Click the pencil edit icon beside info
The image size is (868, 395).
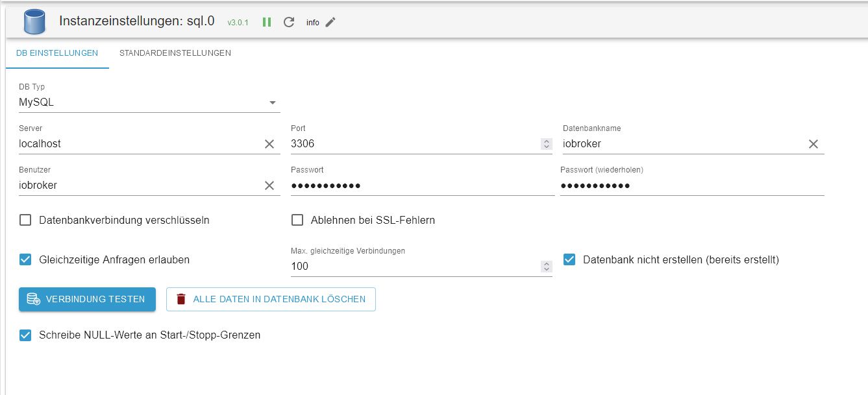[330, 22]
